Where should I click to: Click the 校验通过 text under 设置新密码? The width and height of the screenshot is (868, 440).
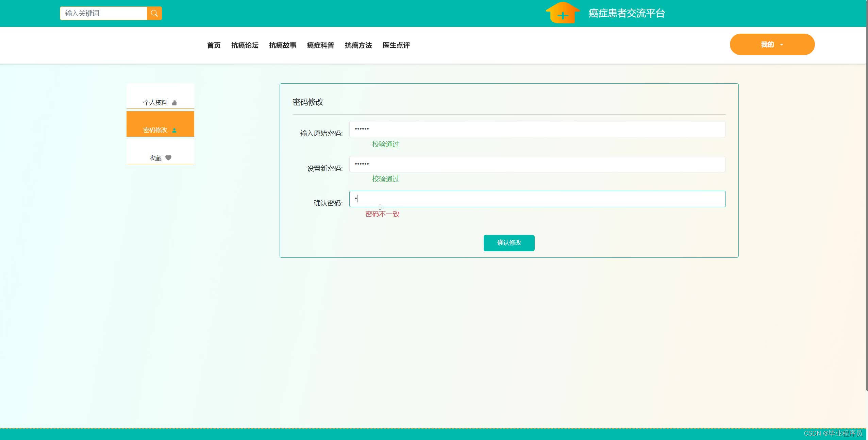pyautogui.click(x=386, y=179)
